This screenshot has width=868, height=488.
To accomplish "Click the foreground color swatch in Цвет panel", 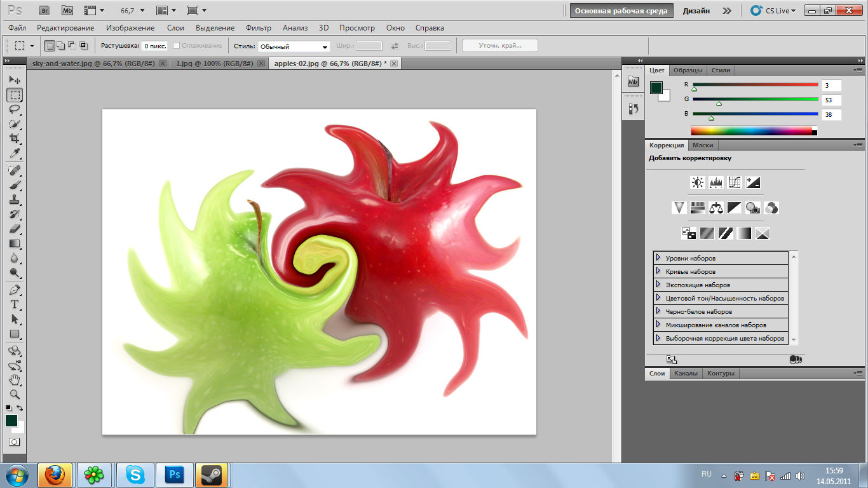I will click(x=656, y=88).
